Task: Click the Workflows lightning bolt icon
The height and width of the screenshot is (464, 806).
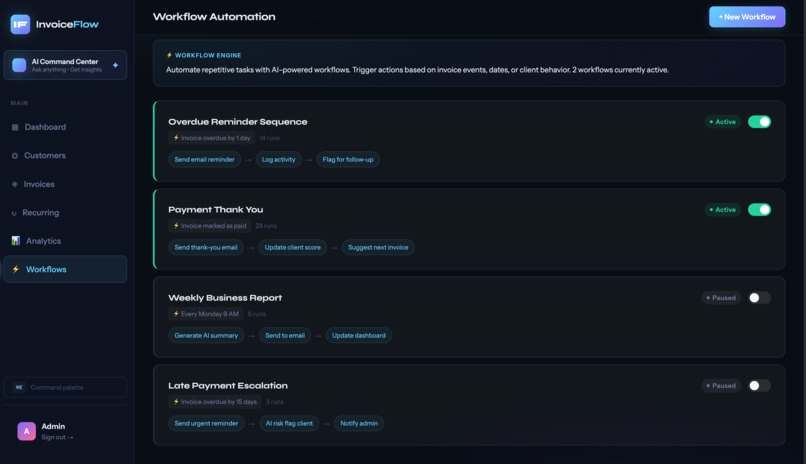Action: [x=16, y=269]
